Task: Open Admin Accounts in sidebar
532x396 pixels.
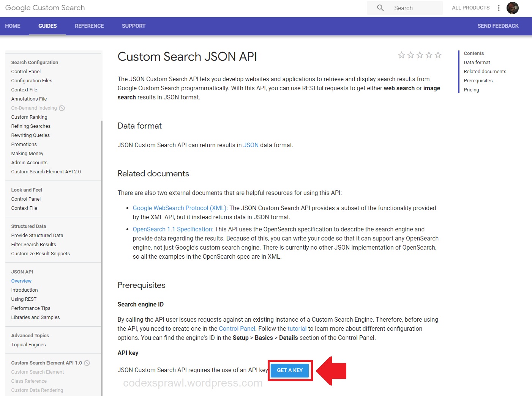Action: (29, 163)
